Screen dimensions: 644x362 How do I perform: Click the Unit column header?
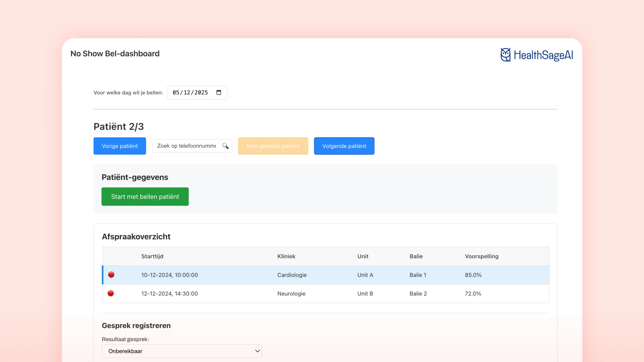pyautogui.click(x=363, y=256)
